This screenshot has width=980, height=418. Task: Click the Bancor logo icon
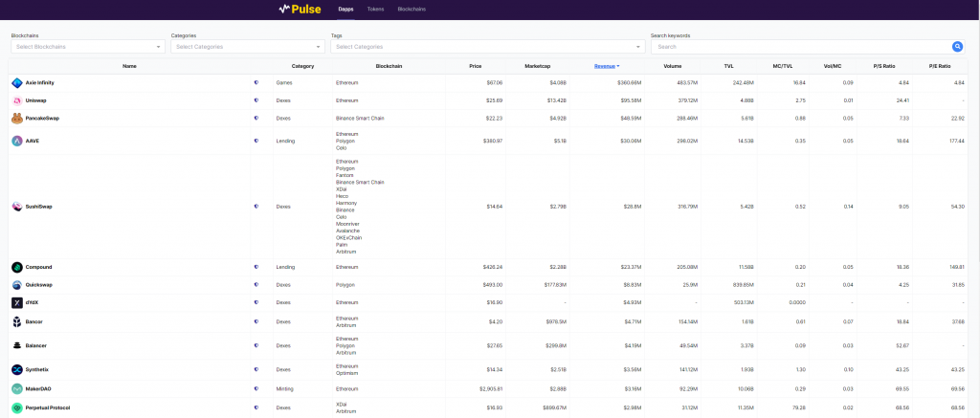(x=17, y=321)
